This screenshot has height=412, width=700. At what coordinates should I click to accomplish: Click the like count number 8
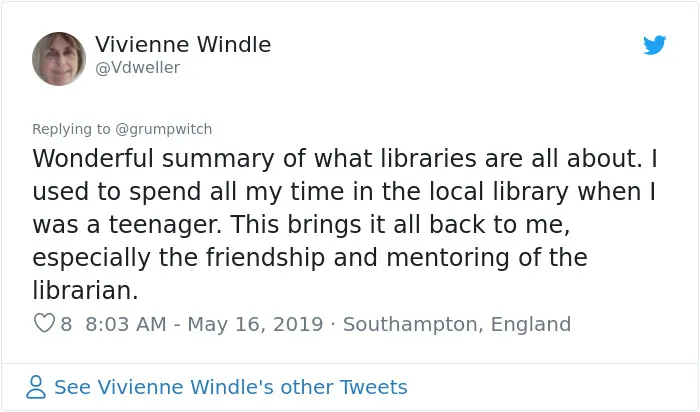coord(66,324)
